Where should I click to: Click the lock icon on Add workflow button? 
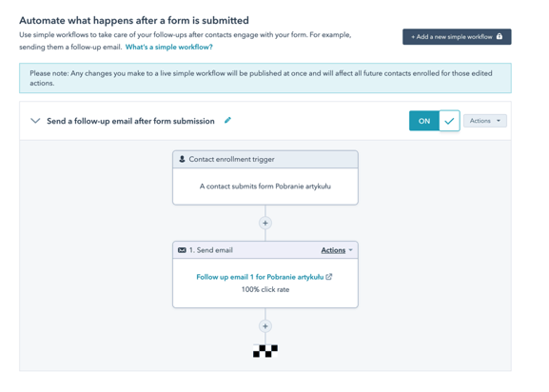[x=500, y=36]
